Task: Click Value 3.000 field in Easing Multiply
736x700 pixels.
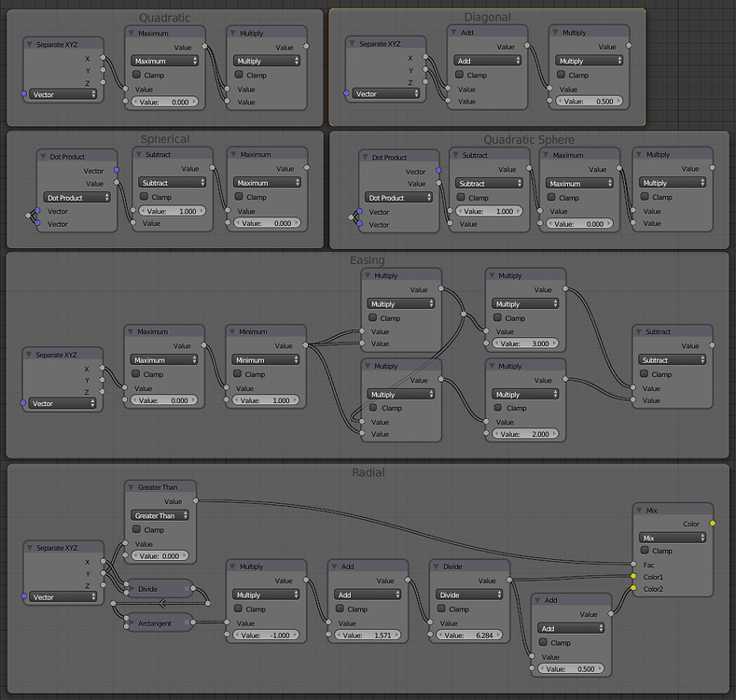Action: [525, 343]
